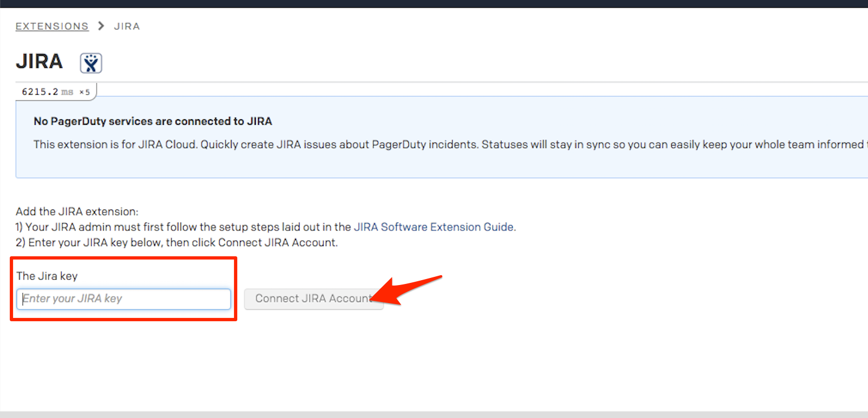Click the Connect JIRA Account button

point(314,299)
